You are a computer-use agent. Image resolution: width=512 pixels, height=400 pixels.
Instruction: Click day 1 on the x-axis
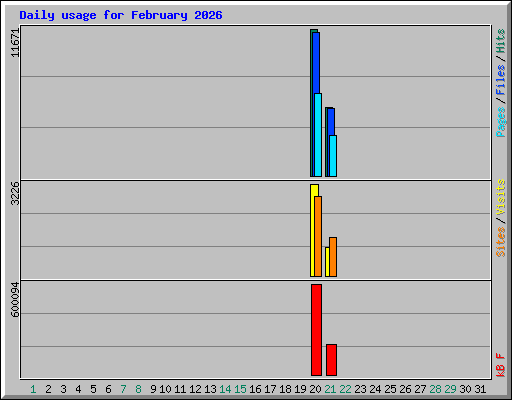(33, 389)
